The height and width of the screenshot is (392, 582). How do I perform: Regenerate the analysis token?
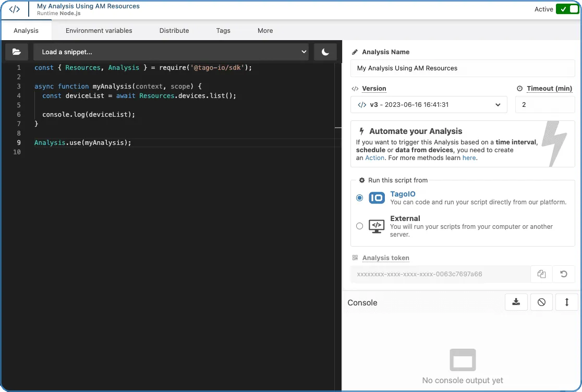(x=563, y=274)
